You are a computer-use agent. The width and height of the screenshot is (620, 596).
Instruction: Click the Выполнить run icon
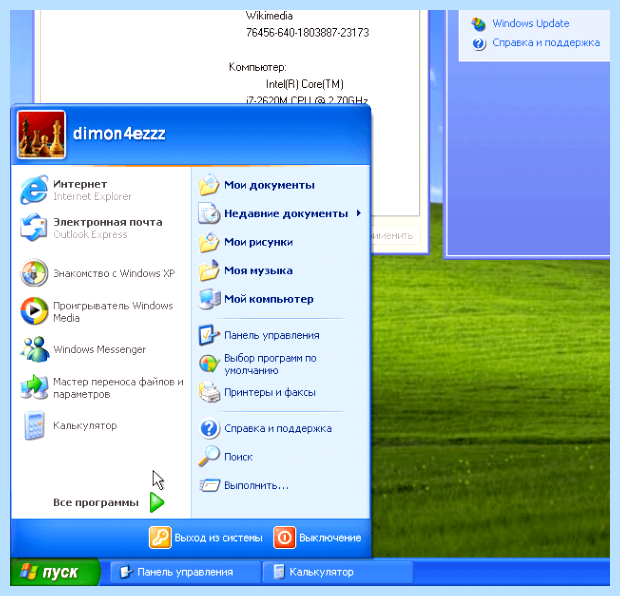[209, 485]
